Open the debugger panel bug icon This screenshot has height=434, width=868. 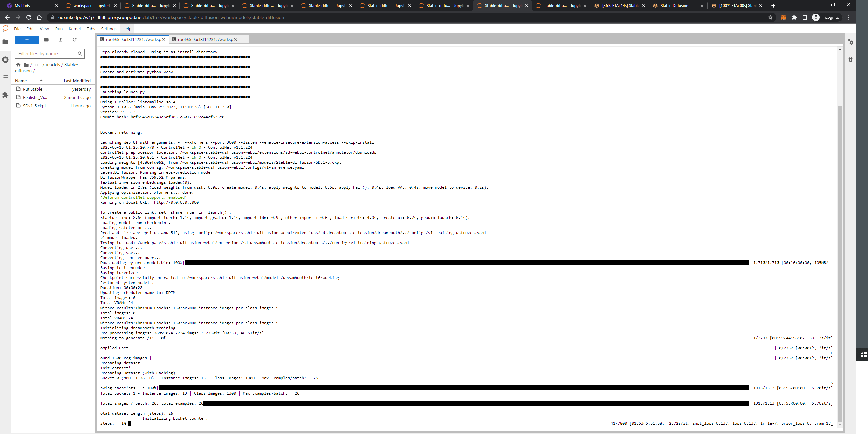(x=851, y=60)
